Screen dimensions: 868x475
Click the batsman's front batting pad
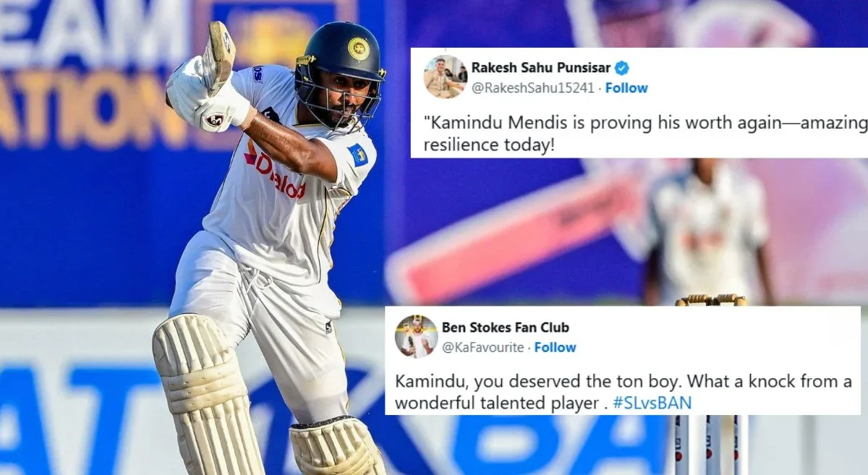206,395
